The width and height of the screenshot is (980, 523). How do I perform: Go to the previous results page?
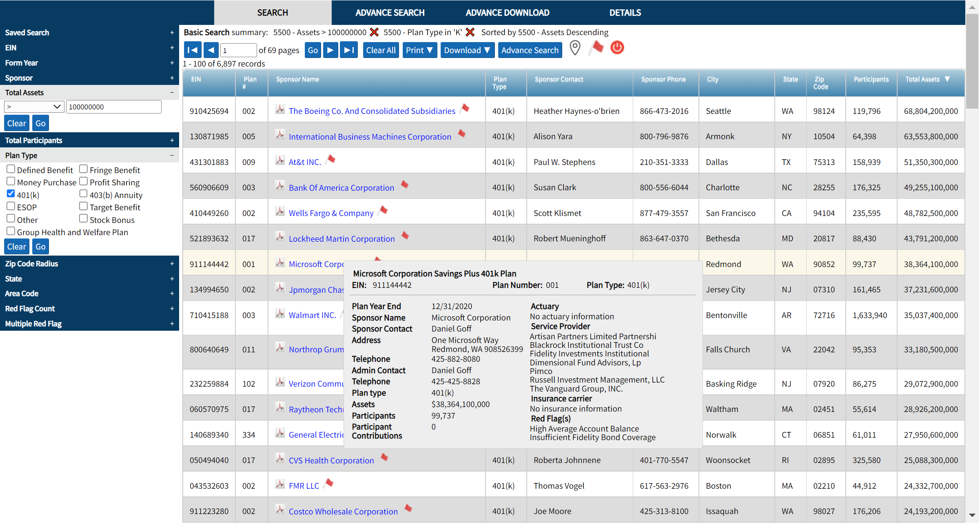[x=211, y=50]
